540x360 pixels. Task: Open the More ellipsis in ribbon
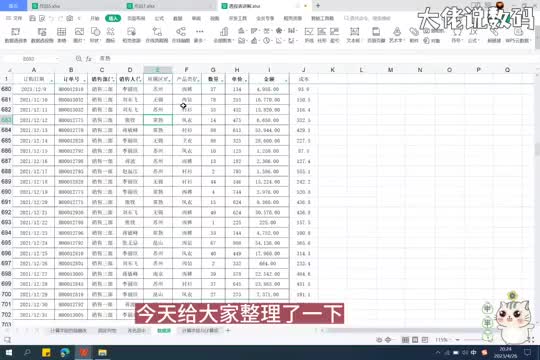[x=199, y=35]
